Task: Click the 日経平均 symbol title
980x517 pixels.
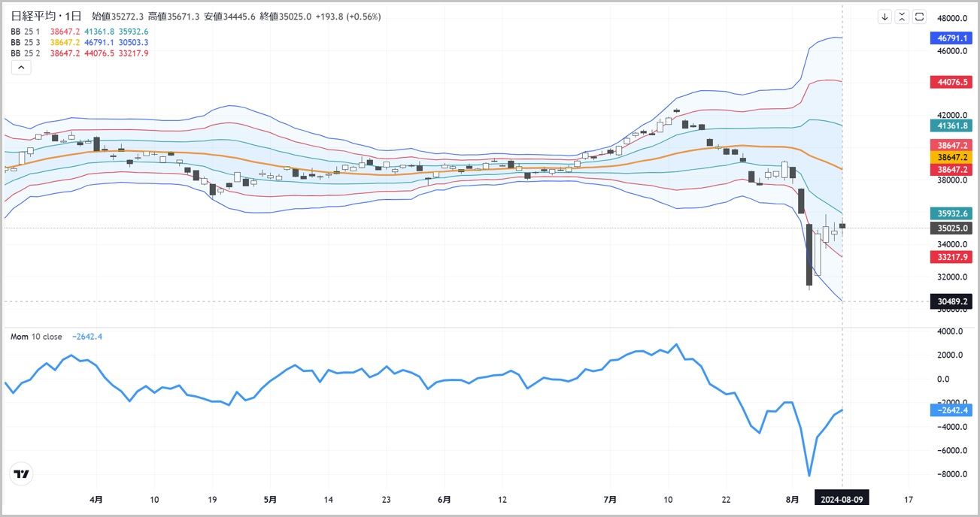Action: click(34, 16)
